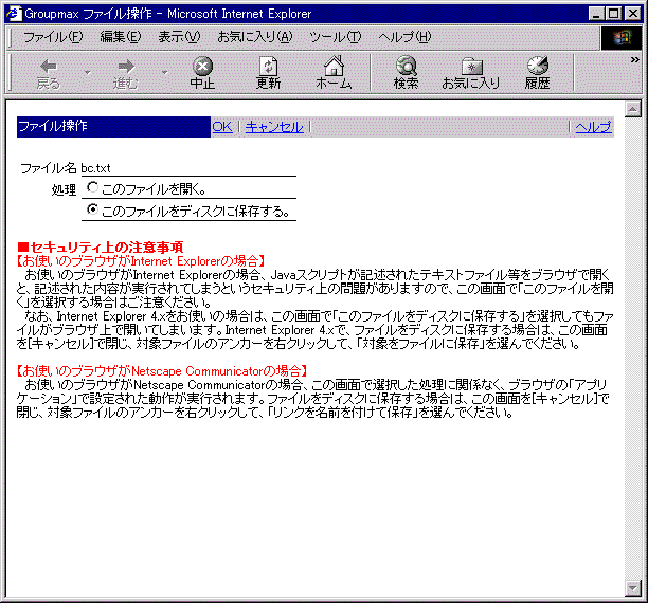This screenshot has height=603, width=648.
Task: Open the ファイル(F) menu
Action: 53,37
